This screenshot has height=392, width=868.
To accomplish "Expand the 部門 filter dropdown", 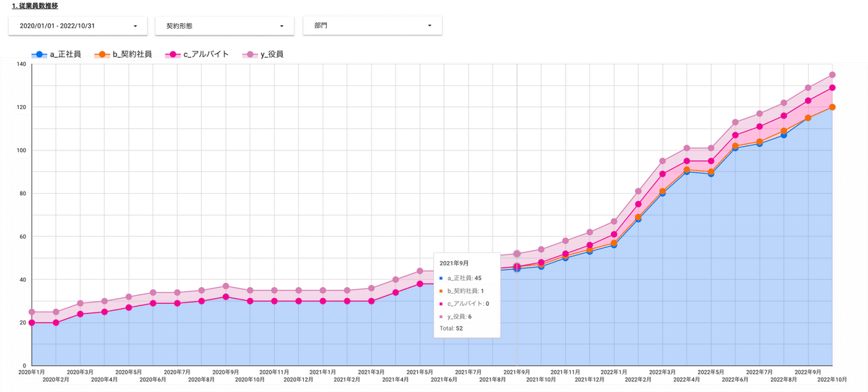I will [373, 26].
